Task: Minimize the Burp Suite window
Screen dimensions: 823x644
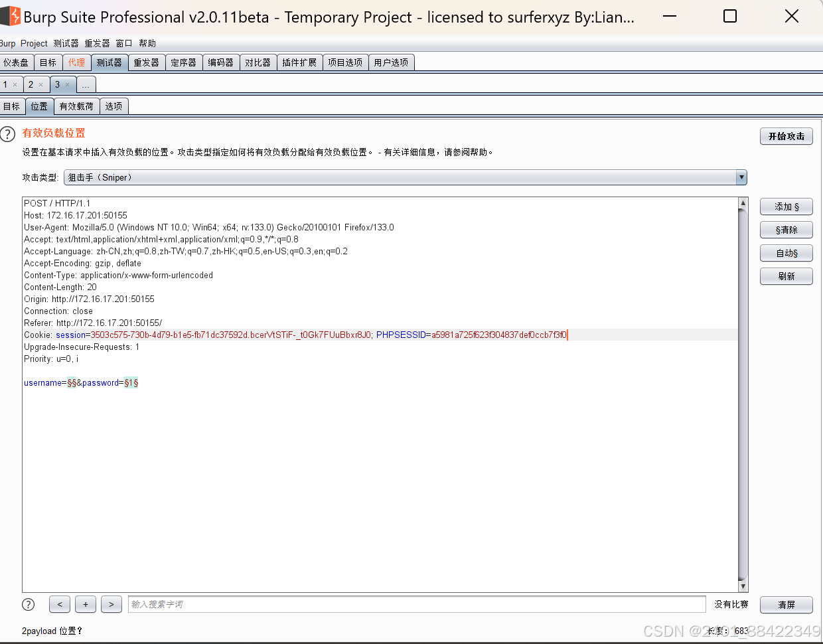Action: point(670,16)
